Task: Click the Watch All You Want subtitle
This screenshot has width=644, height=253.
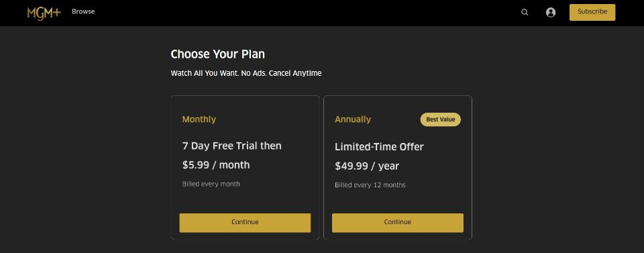Action: 246,74
